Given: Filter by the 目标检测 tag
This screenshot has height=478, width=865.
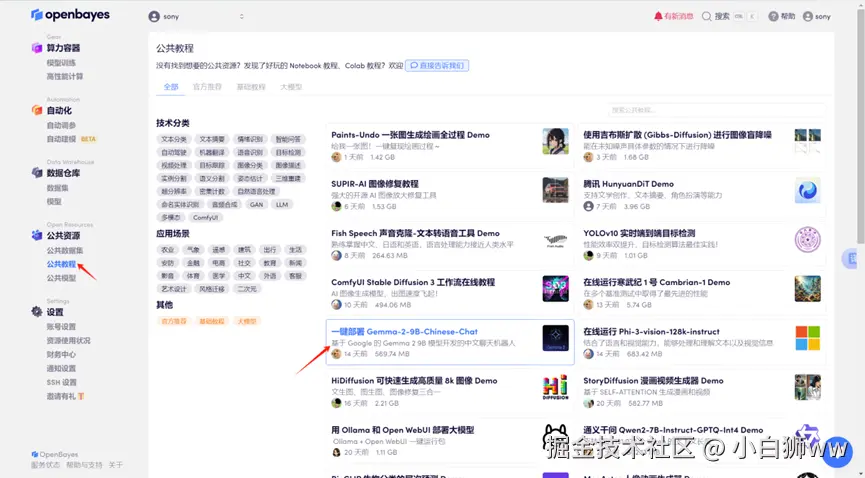Looking at the screenshot, I should (x=289, y=152).
